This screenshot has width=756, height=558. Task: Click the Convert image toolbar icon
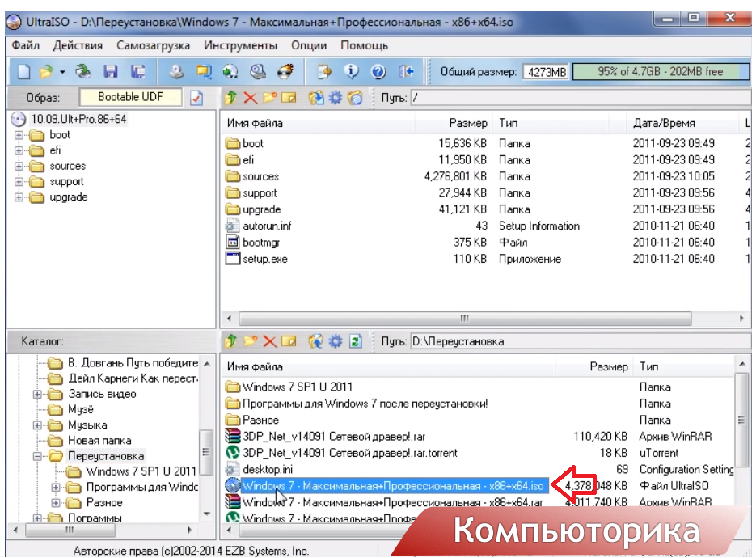click(x=204, y=72)
